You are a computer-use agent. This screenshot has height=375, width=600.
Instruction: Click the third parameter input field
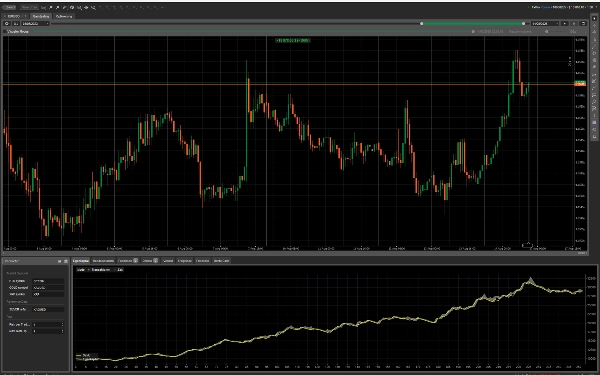[48, 294]
